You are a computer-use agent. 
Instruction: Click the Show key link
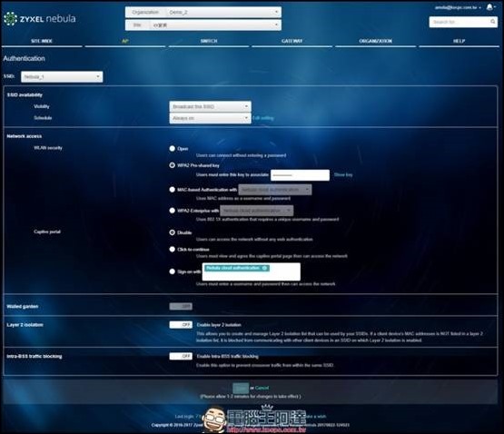[343, 175]
